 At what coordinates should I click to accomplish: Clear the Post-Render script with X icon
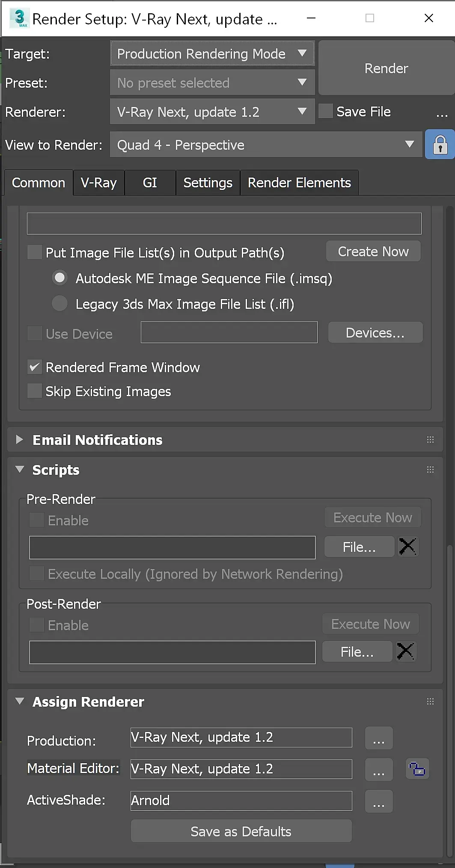[405, 652]
